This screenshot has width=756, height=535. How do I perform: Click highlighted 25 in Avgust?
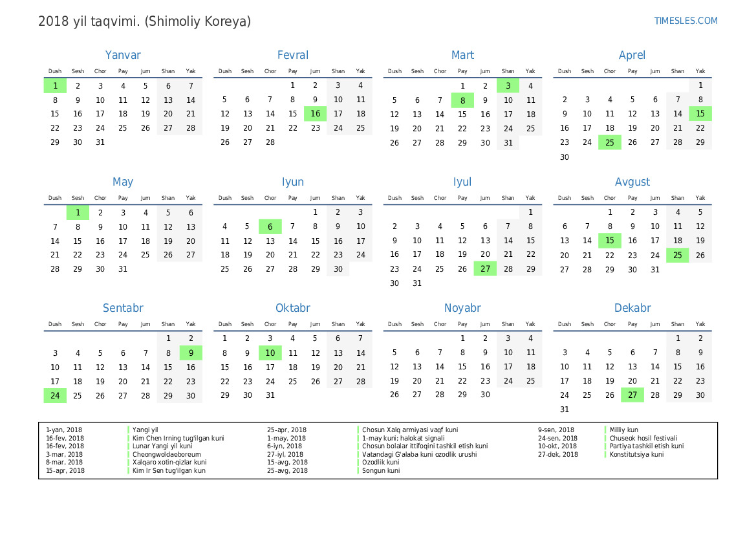(677, 255)
